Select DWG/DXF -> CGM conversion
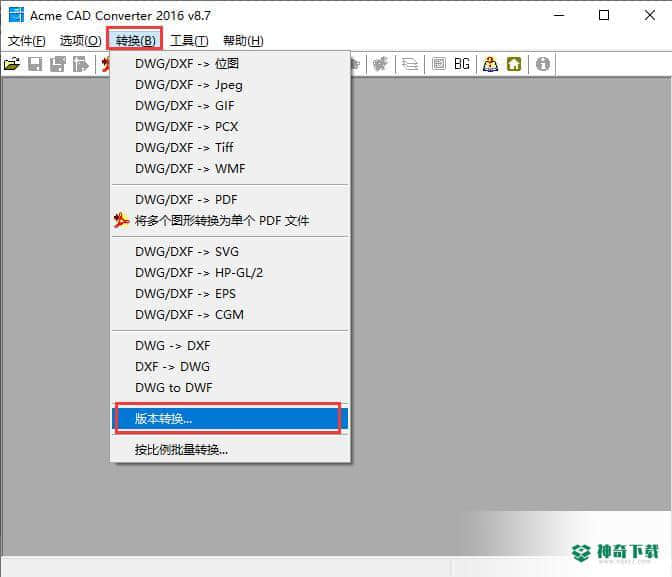This screenshot has height=577, width=672. point(230,314)
